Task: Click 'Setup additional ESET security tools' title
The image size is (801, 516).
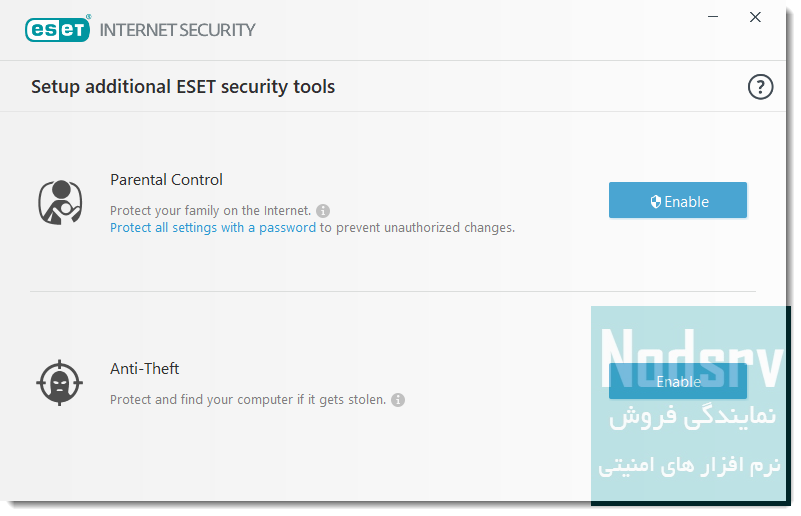Action: pos(183,87)
